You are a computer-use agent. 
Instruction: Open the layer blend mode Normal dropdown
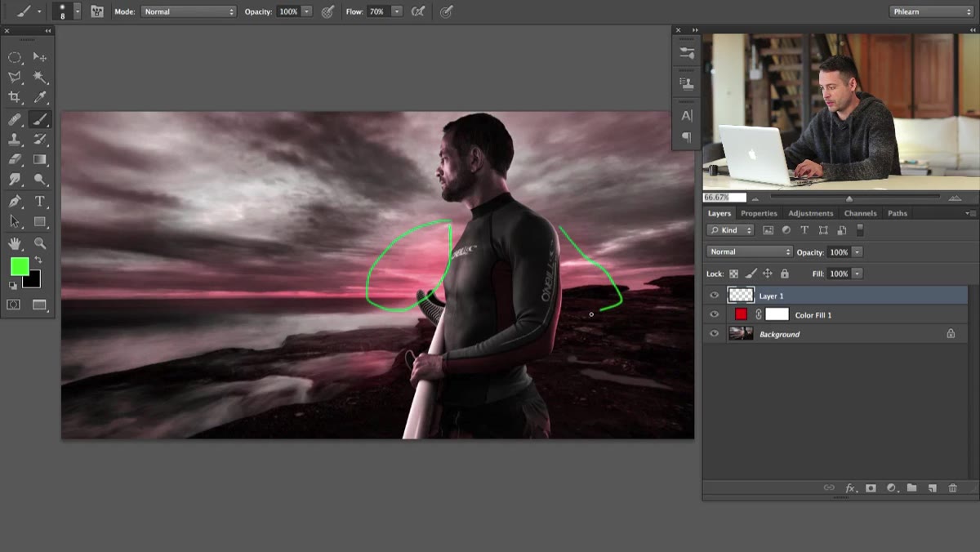(750, 252)
